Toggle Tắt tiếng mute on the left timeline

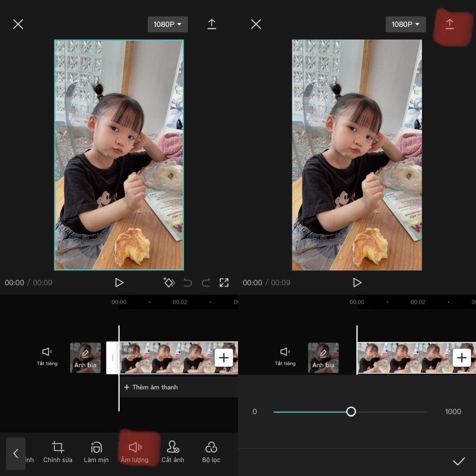point(47,356)
